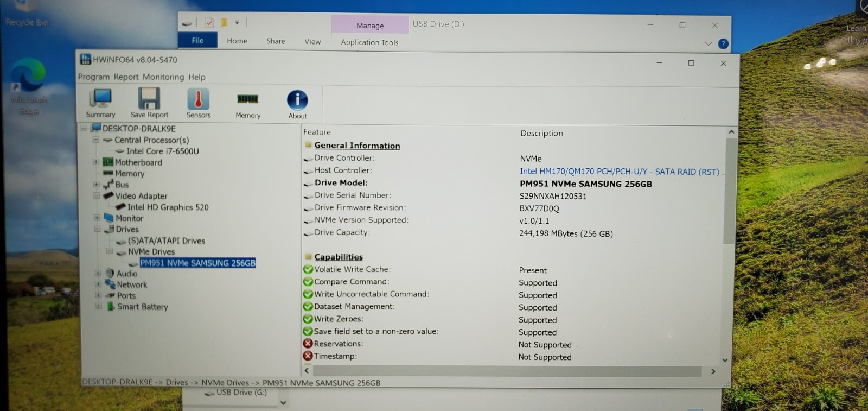Select the Audio tree item

pyautogui.click(x=127, y=274)
